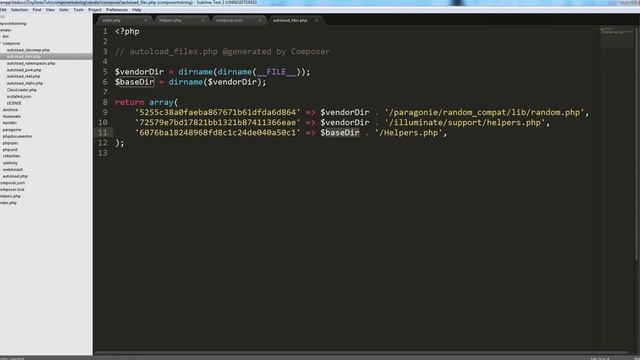Click the $vendorDir variable on line 5

click(139, 72)
